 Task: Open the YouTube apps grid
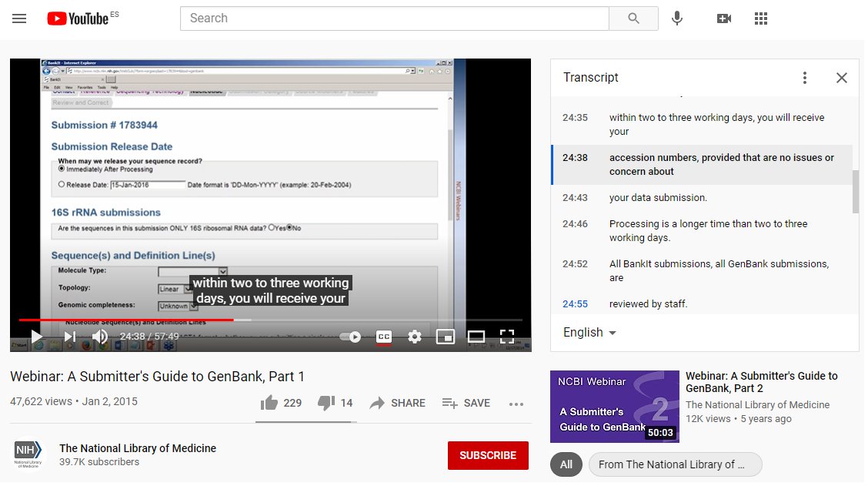coord(760,18)
